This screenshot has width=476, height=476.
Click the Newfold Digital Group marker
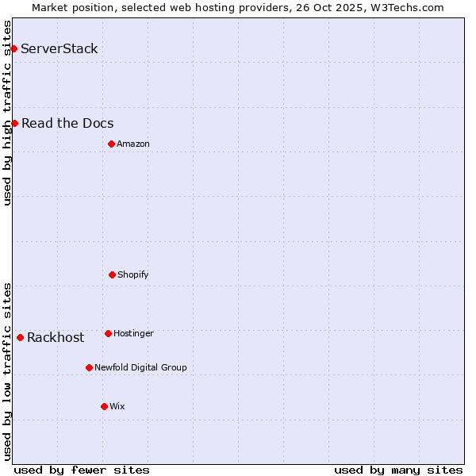coord(89,367)
